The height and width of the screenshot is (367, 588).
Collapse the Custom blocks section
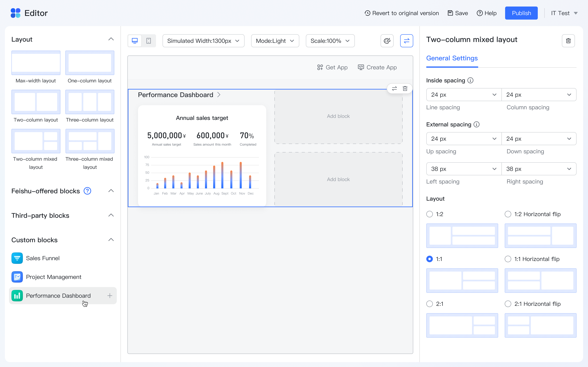[x=111, y=240]
